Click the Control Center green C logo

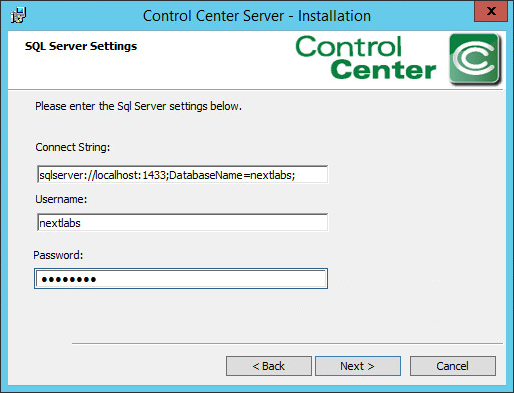[x=475, y=59]
